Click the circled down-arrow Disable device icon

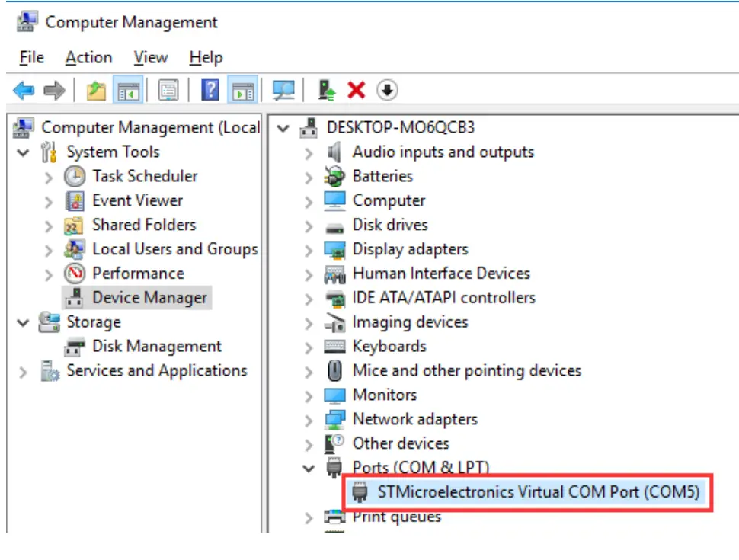[388, 90]
